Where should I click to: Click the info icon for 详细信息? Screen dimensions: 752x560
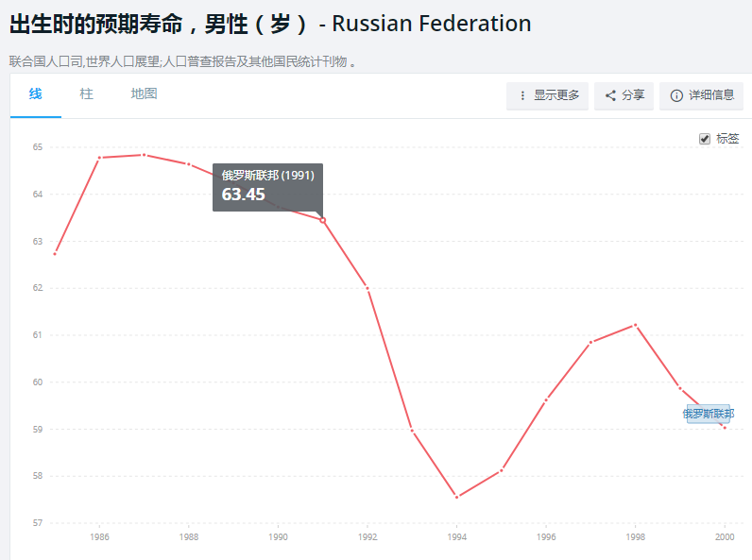(676, 95)
